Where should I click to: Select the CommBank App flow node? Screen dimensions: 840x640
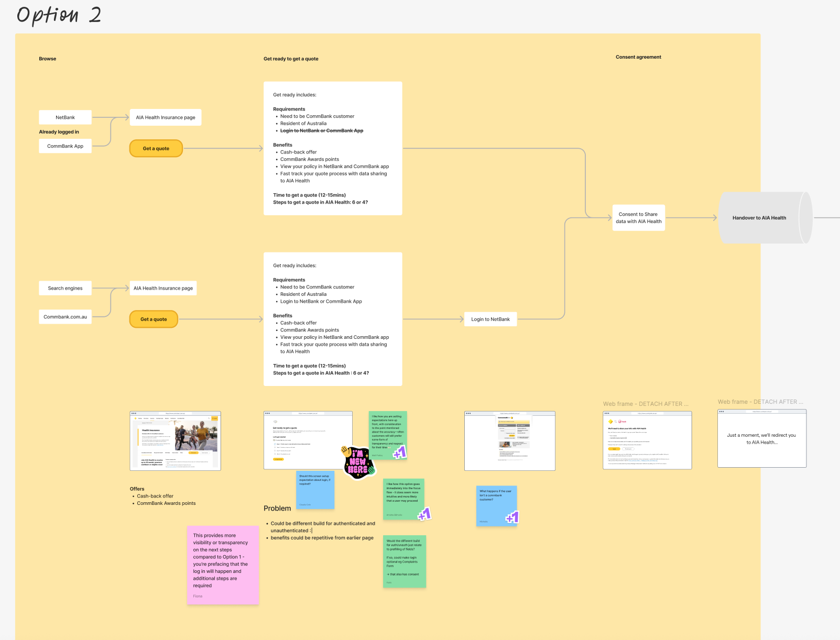coord(65,146)
